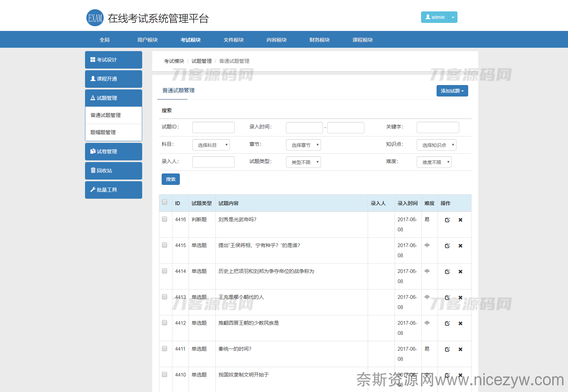Image resolution: width=568 pixels, height=392 pixels.
Task: Check the box for question 4411
Action: coord(165,349)
